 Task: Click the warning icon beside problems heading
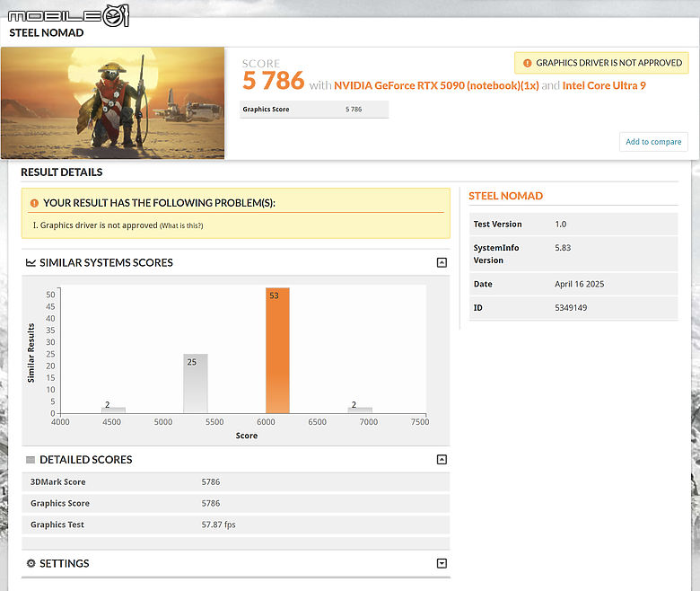pos(34,203)
